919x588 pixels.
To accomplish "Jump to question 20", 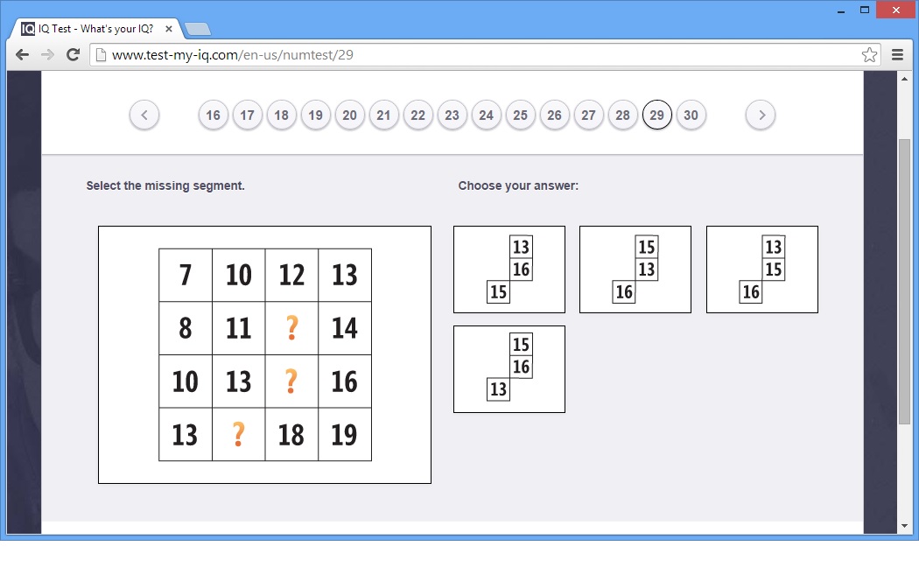I will [x=350, y=115].
